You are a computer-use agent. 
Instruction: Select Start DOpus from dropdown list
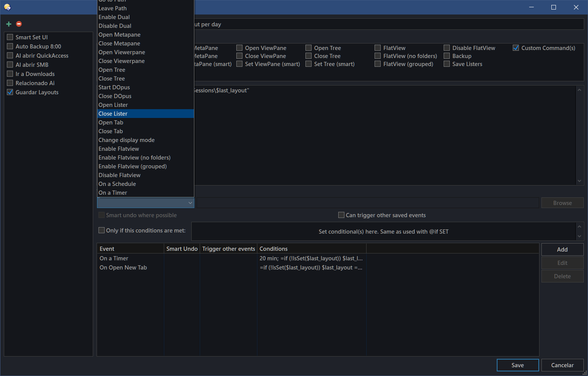(145, 87)
